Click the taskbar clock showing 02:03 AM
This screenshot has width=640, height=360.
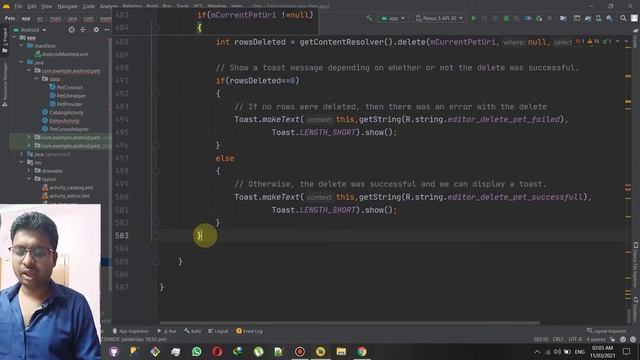[602, 351]
